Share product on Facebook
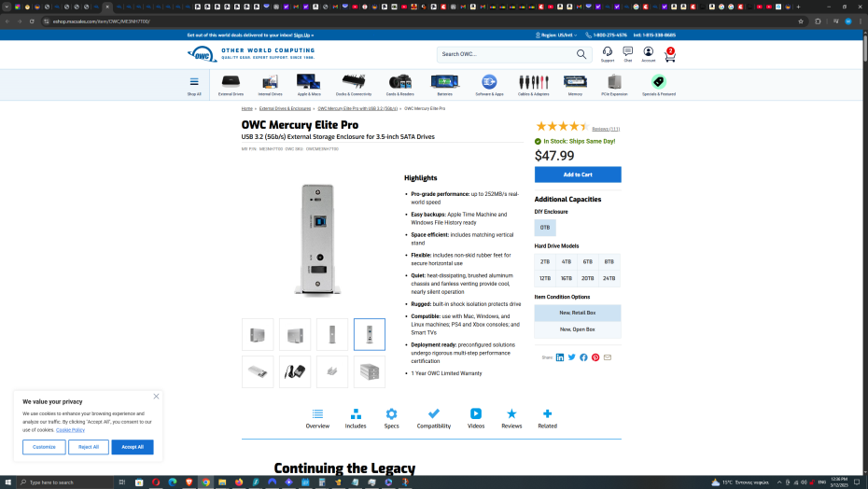 point(583,357)
